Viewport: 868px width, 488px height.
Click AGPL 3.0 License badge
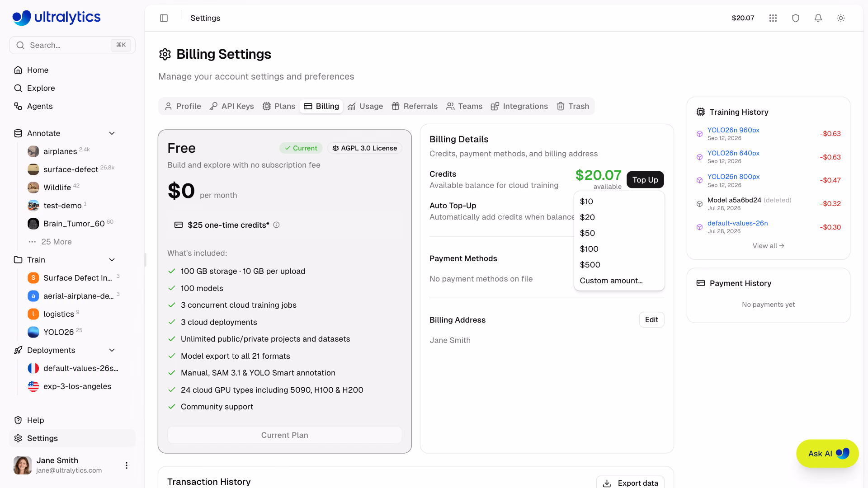coord(365,148)
